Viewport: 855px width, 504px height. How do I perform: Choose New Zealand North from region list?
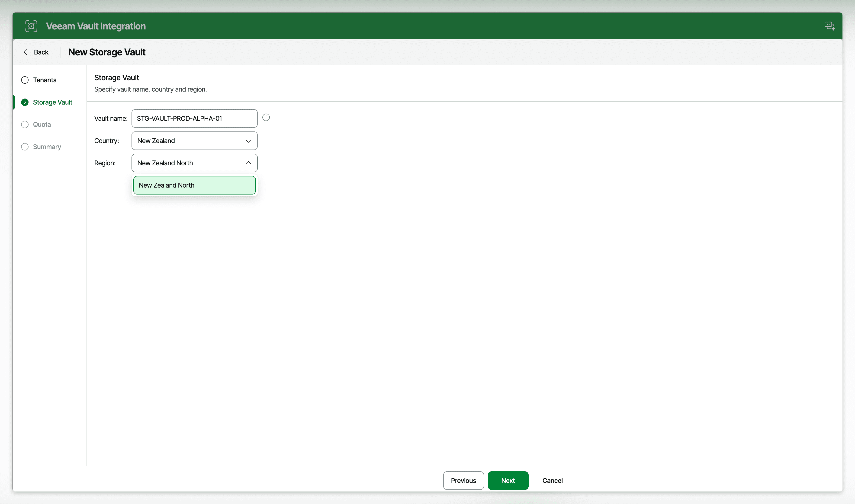click(194, 185)
